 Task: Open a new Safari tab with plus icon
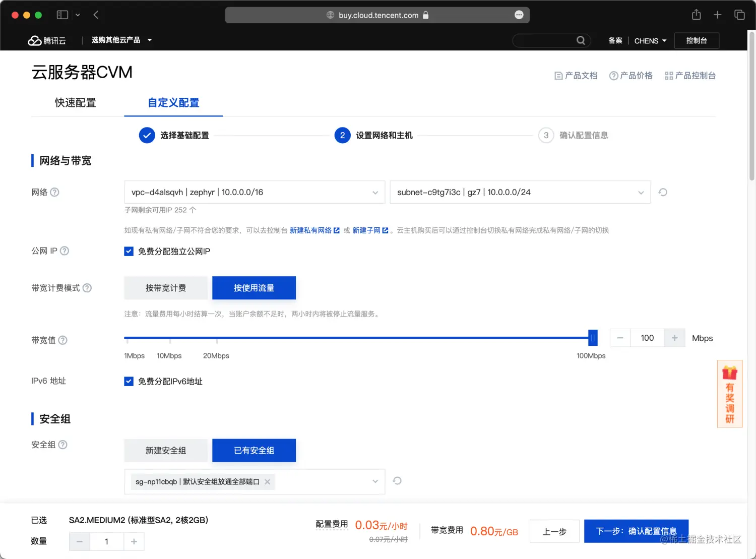(718, 15)
